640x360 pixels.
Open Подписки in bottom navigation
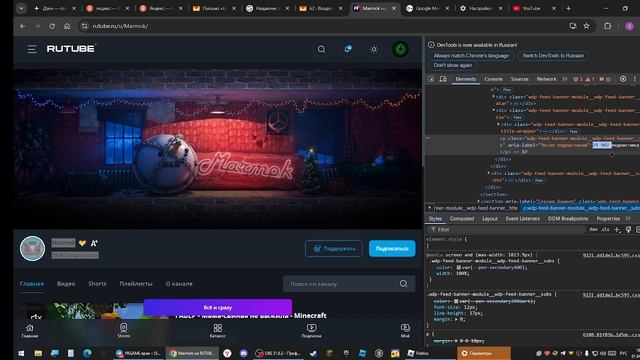point(311,331)
